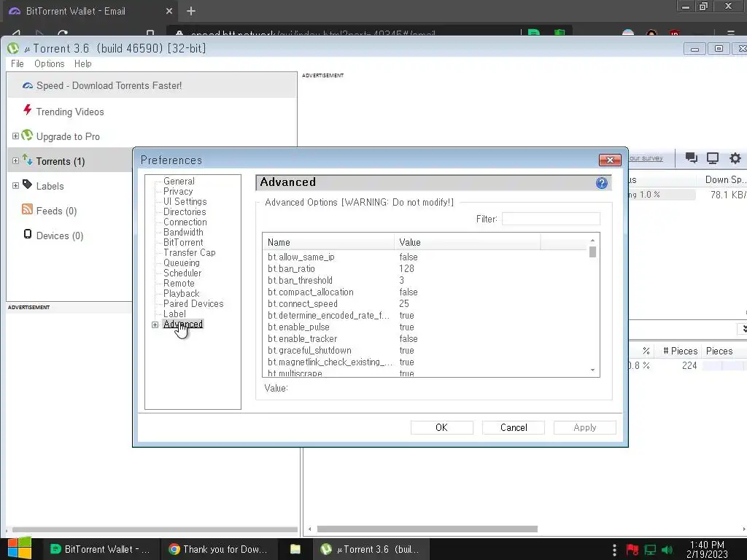Click the red flag tray icon
Viewport: 747px width, 560px height.
click(x=632, y=550)
